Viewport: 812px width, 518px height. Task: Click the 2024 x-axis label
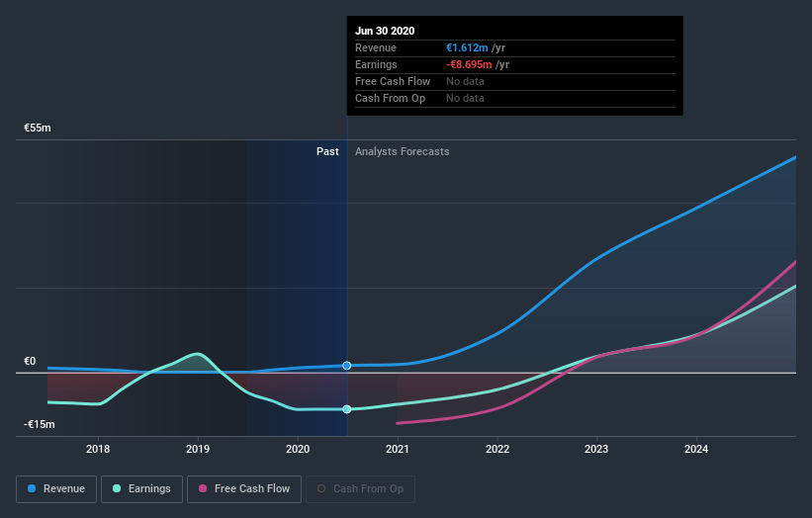point(696,449)
